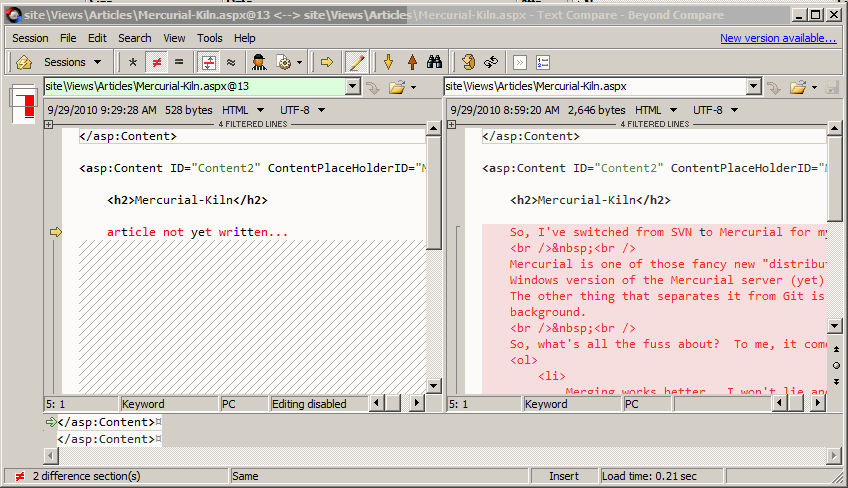
Task: Click left pane horizontal scroll right arrow
Action: 416,403
